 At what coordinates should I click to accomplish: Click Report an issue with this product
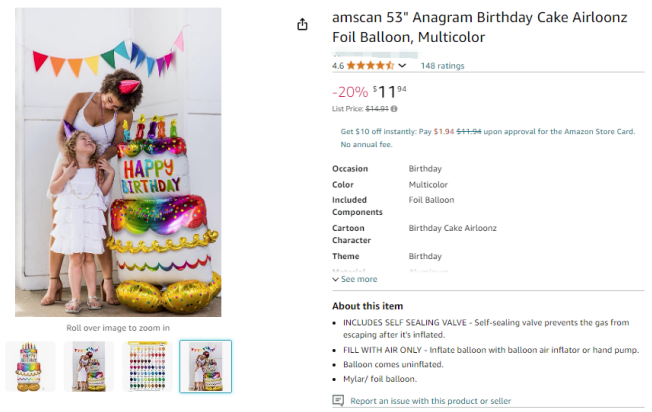(x=430, y=401)
